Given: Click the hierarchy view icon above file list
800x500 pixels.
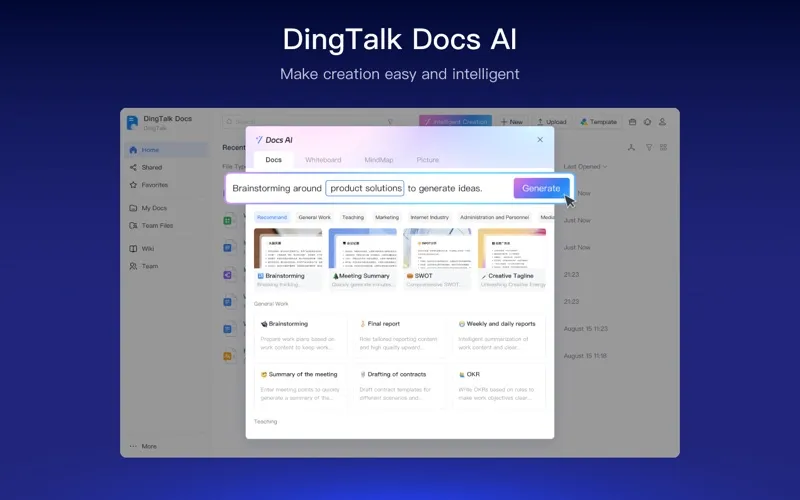Looking at the screenshot, I should coord(631,147).
